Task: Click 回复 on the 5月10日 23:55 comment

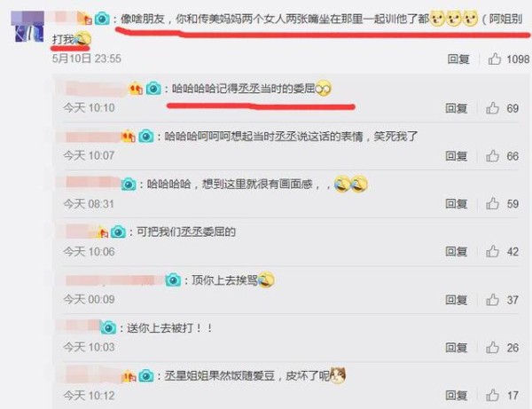Action: tap(458, 59)
